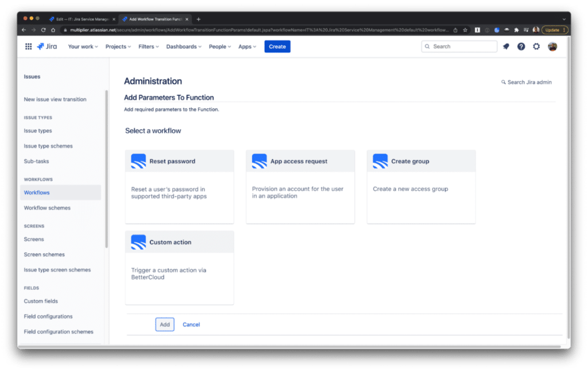Reload the page with the refresh icon
This screenshot has width=588, height=372.
(x=44, y=30)
